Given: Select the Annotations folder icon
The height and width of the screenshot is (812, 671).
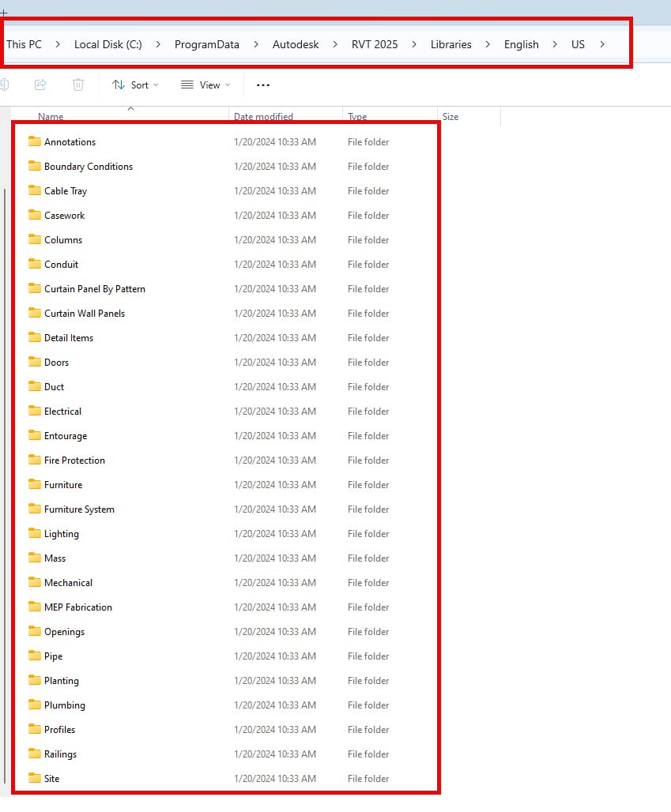Looking at the screenshot, I should [x=35, y=141].
